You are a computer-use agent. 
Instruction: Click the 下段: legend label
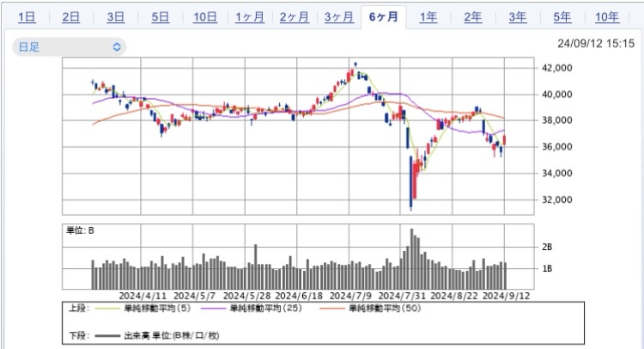[x=79, y=336]
